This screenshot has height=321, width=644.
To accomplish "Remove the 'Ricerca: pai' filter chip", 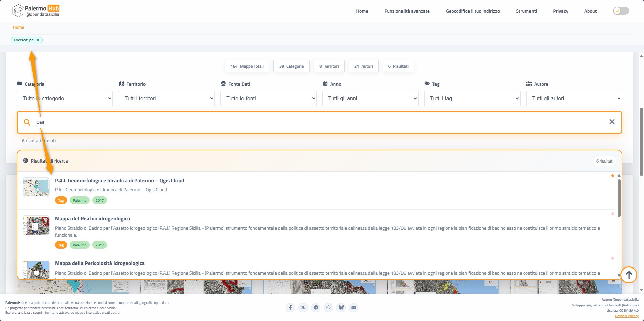I will [38, 40].
